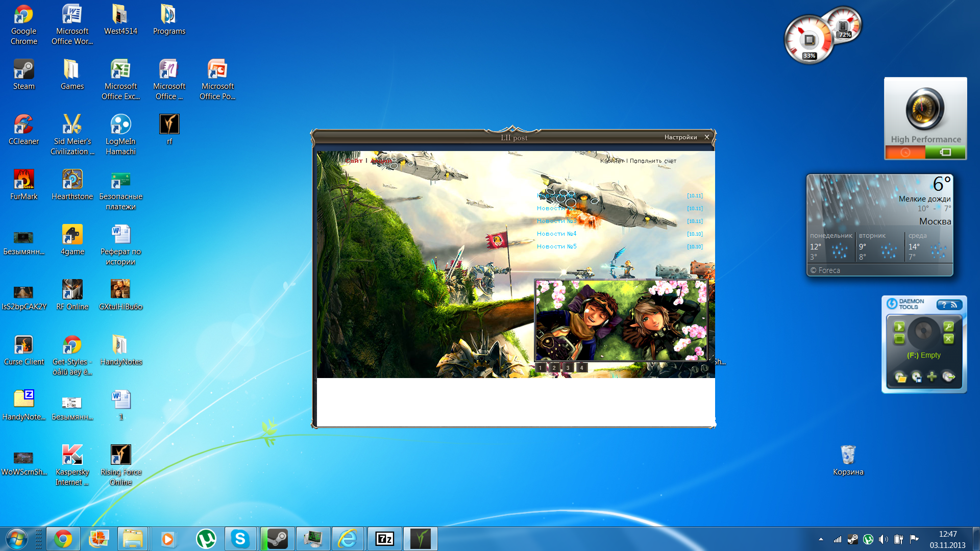Click the volume speaker tray icon
This screenshot has width=980, height=551.
[x=884, y=539]
